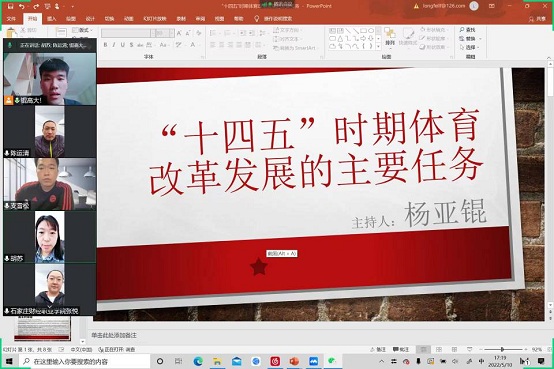
Task: Click Shape Outline (形状轮廓) button
Action: coord(433,39)
